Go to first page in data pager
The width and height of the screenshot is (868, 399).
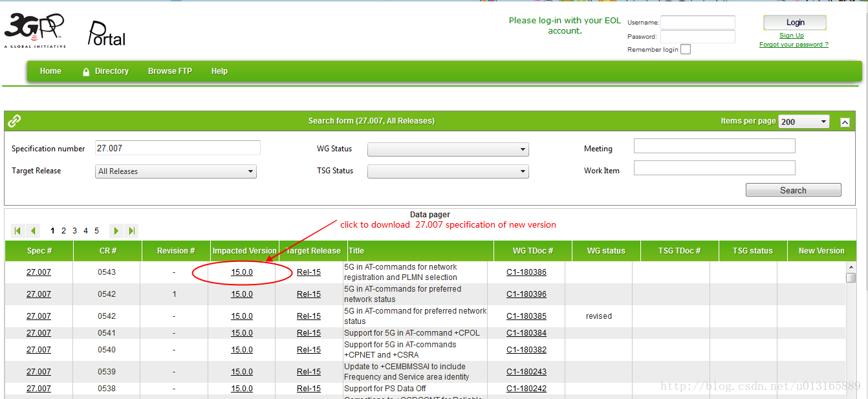click(x=18, y=231)
